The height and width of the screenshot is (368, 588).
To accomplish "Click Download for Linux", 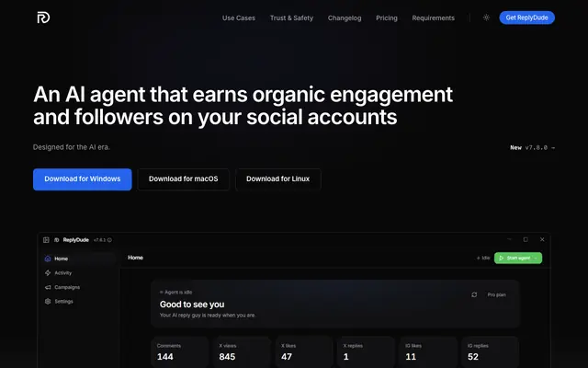I will coord(277,179).
